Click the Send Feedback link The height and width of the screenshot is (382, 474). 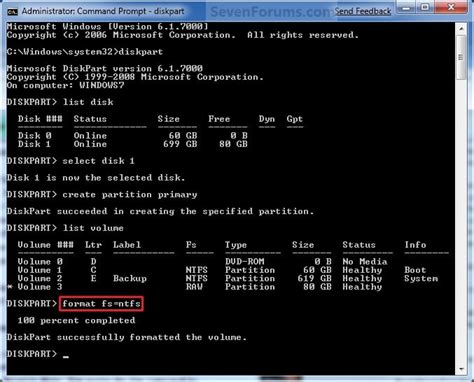363,11
